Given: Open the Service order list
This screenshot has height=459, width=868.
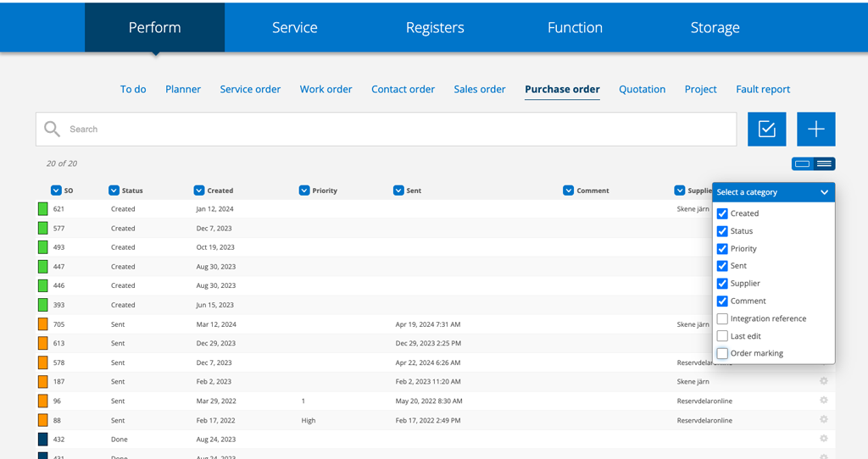Looking at the screenshot, I should pyautogui.click(x=250, y=89).
